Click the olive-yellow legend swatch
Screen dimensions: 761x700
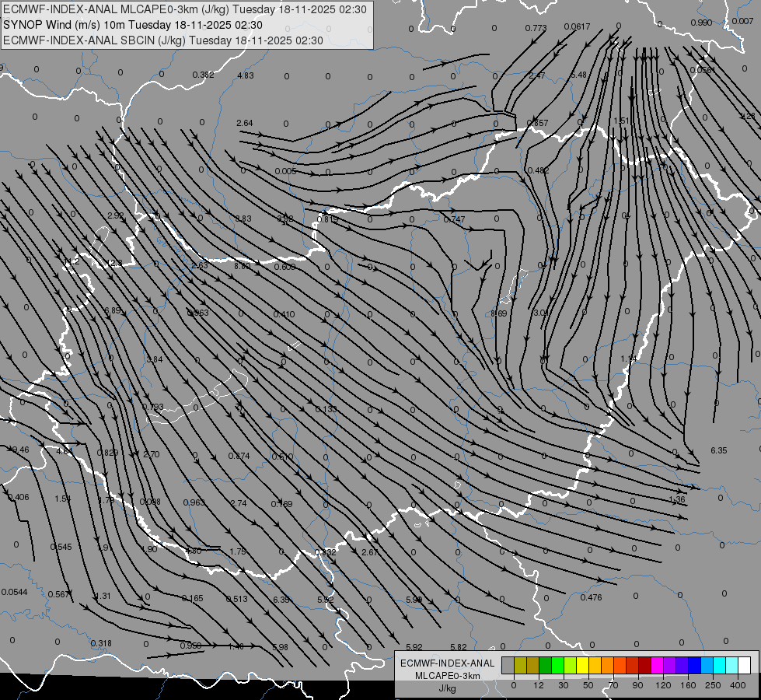tap(520, 665)
